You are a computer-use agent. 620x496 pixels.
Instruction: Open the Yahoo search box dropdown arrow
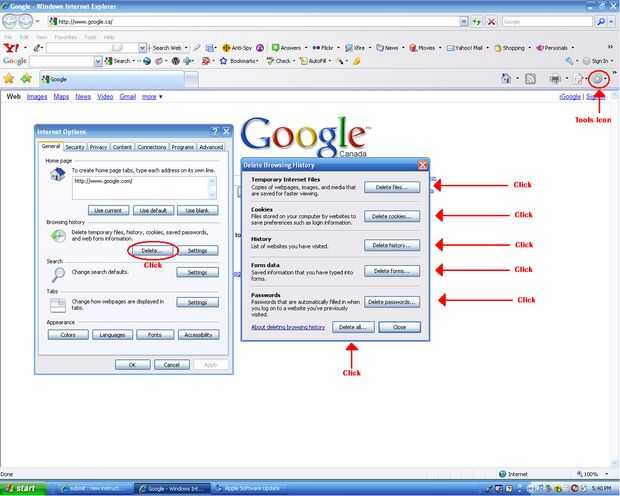point(142,48)
